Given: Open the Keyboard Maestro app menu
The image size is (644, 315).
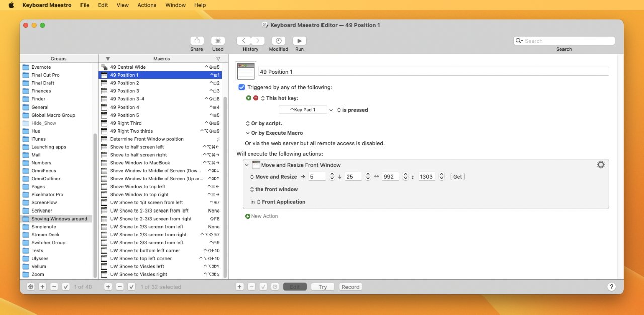Looking at the screenshot, I should click(47, 5).
